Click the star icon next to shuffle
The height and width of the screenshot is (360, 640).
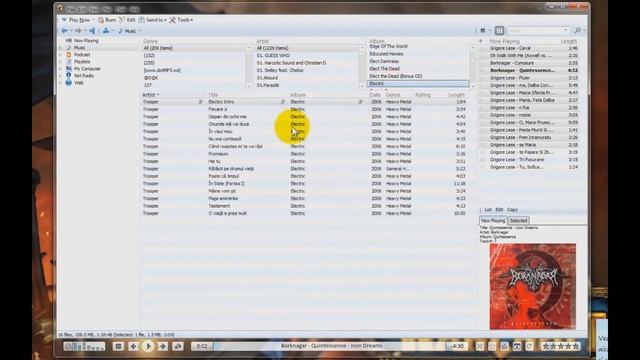[492, 346]
